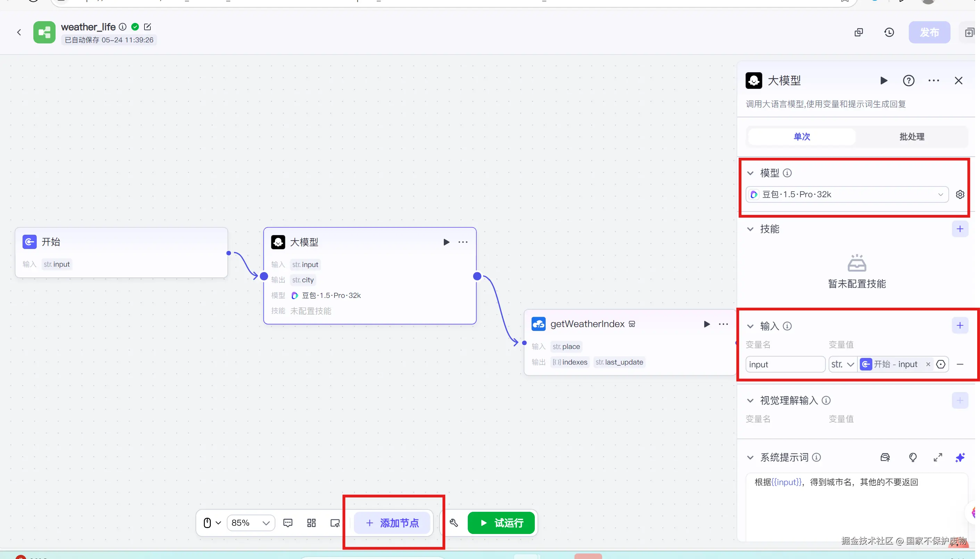This screenshot has width=980, height=559.
Task: Click the 试运行 button
Action: (501, 523)
